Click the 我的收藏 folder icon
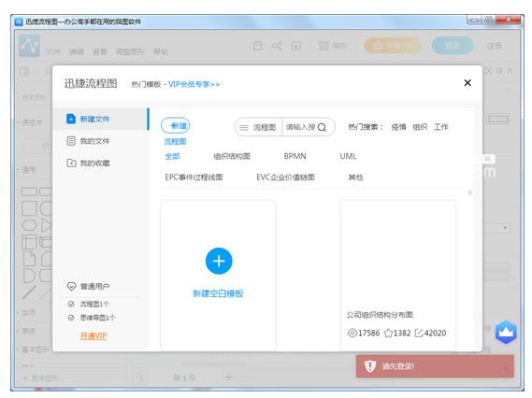The height and width of the screenshot is (398, 532). [71, 163]
